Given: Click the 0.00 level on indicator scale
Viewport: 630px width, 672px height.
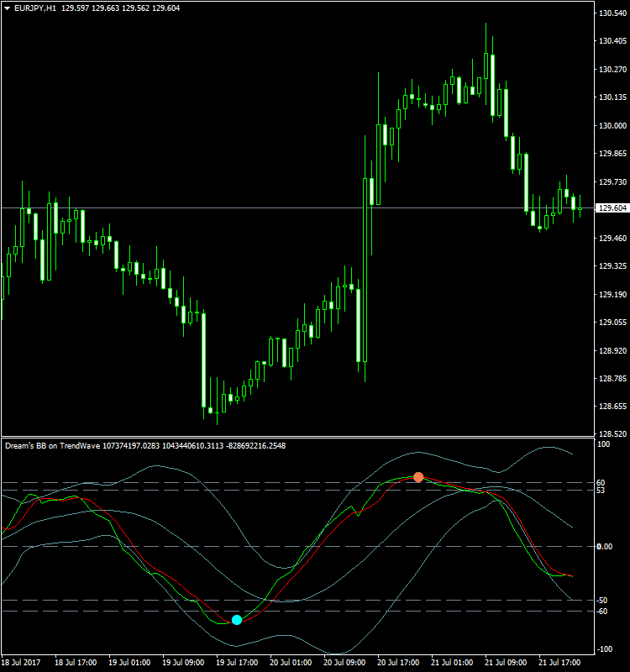Looking at the screenshot, I should point(604,547).
